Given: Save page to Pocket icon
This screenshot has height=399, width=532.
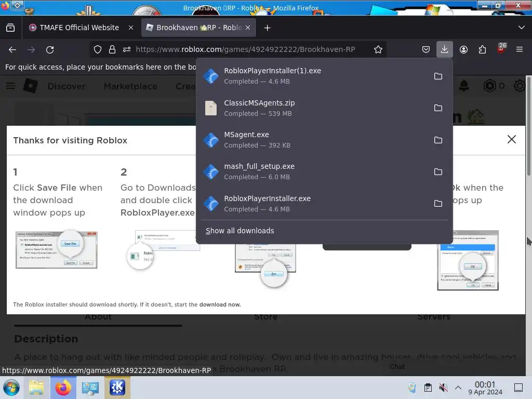Looking at the screenshot, I should pyautogui.click(x=426, y=49).
